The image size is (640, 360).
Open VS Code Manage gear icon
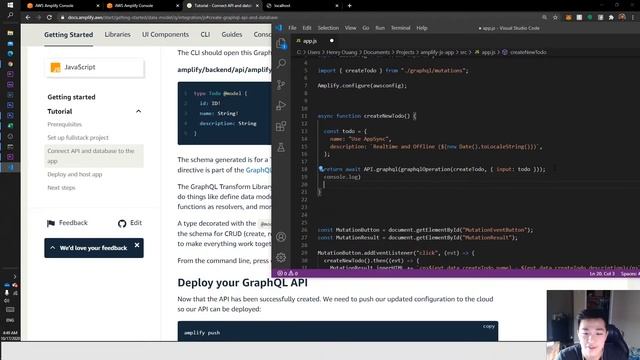(x=281, y=257)
